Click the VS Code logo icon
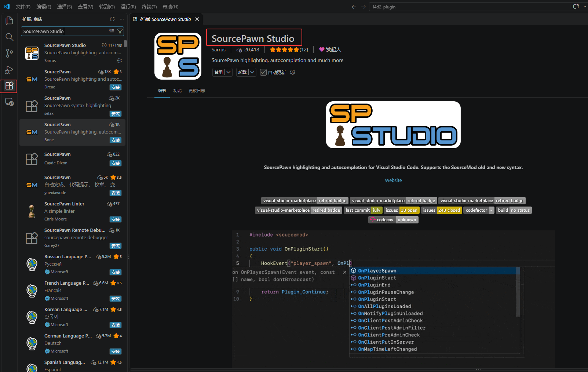 [7, 7]
